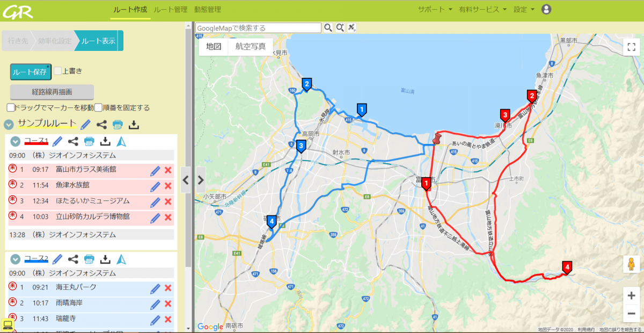The width and height of the screenshot is (644, 333).
Task: Toggle ドラッグでマーカーを移動 checkbox
Action: [11, 107]
